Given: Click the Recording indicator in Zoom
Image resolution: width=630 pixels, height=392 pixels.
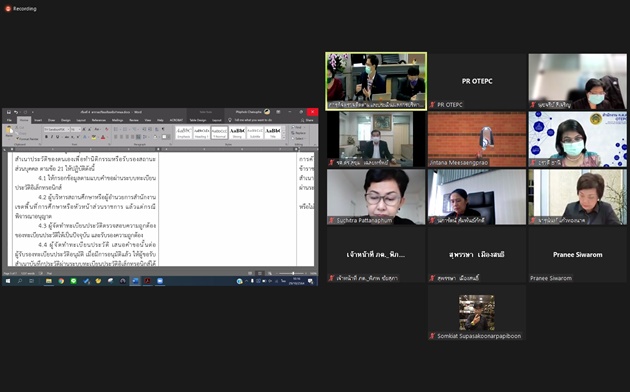Looking at the screenshot, I should pos(21,8).
